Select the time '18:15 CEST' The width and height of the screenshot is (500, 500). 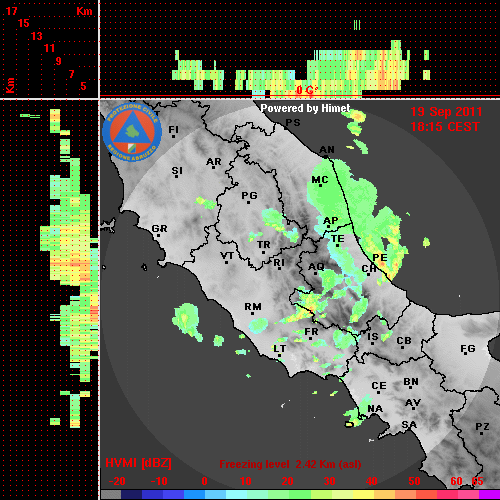445,127
